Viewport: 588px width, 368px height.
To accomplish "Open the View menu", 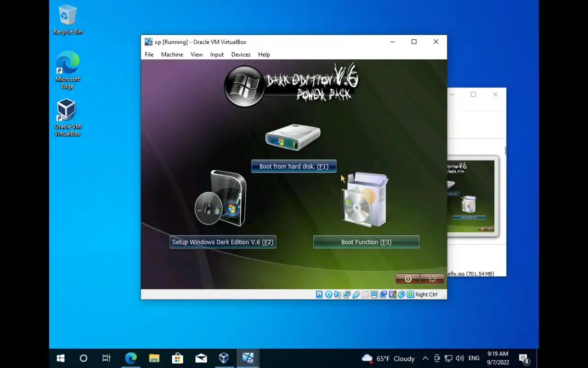I will coord(197,54).
